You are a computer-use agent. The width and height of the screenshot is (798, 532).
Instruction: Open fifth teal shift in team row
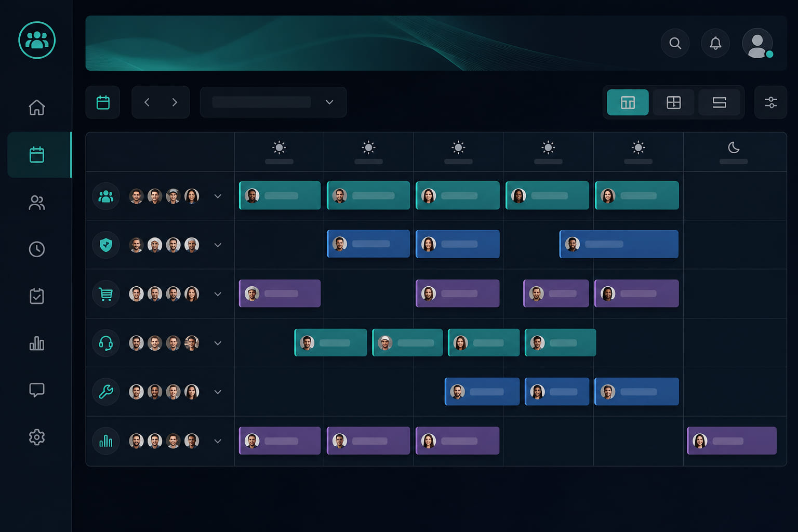coord(636,195)
